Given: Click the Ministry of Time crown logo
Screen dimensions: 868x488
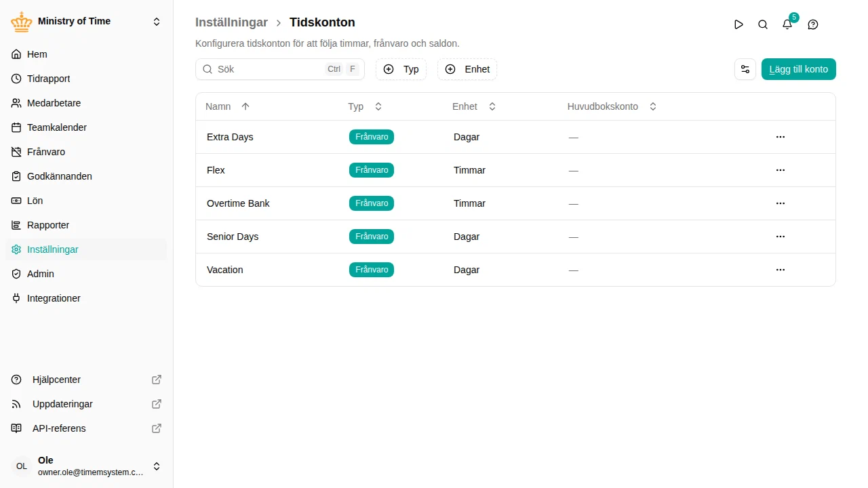Looking at the screenshot, I should (22, 22).
